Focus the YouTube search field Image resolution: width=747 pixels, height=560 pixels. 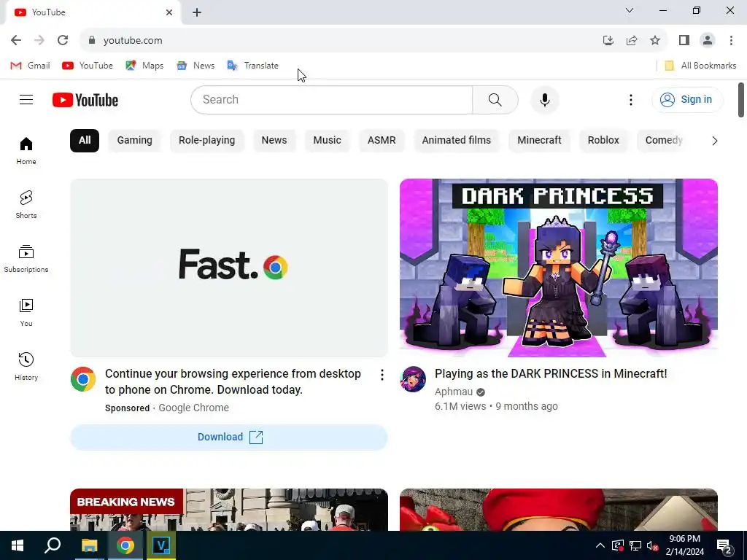pyautogui.click(x=332, y=99)
